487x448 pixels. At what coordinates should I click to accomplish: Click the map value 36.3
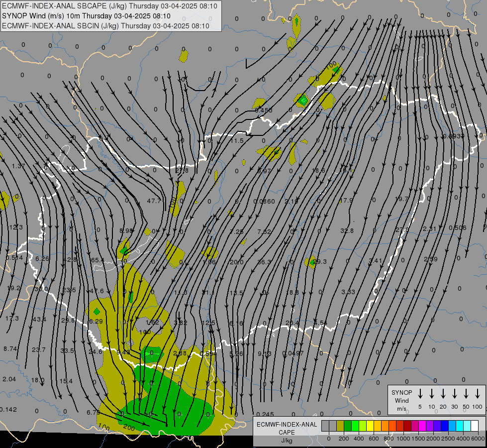[264, 262]
